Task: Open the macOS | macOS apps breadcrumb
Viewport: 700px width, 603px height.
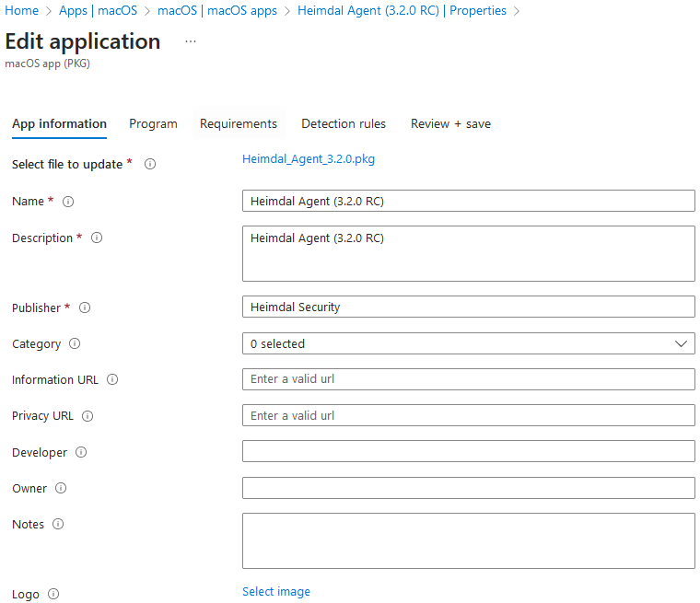Action: point(217,10)
